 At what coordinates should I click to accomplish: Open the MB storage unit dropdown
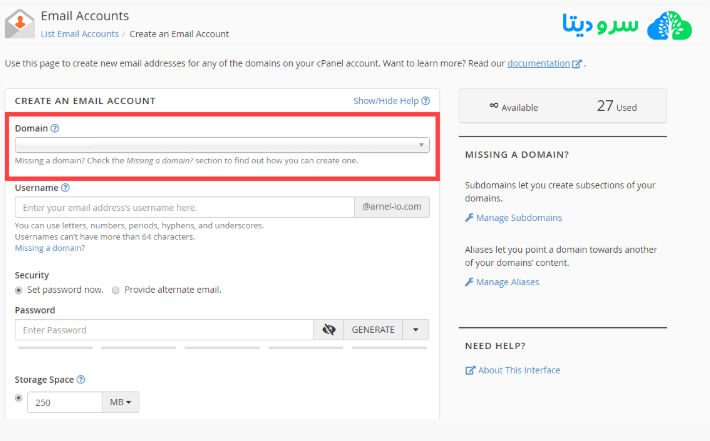121,402
